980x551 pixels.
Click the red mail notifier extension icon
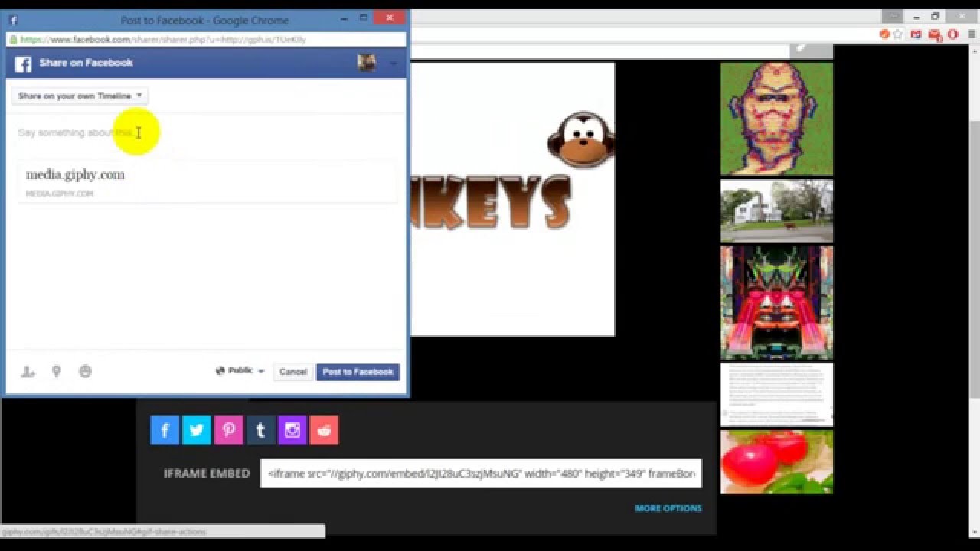(x=935, y=34)
